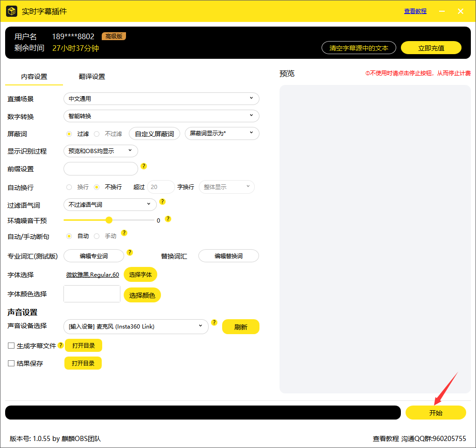Open the 直播场景 dropdown showing 中文通用
The width and height of the screenshot is (476, 448).
tap(161, 98)
